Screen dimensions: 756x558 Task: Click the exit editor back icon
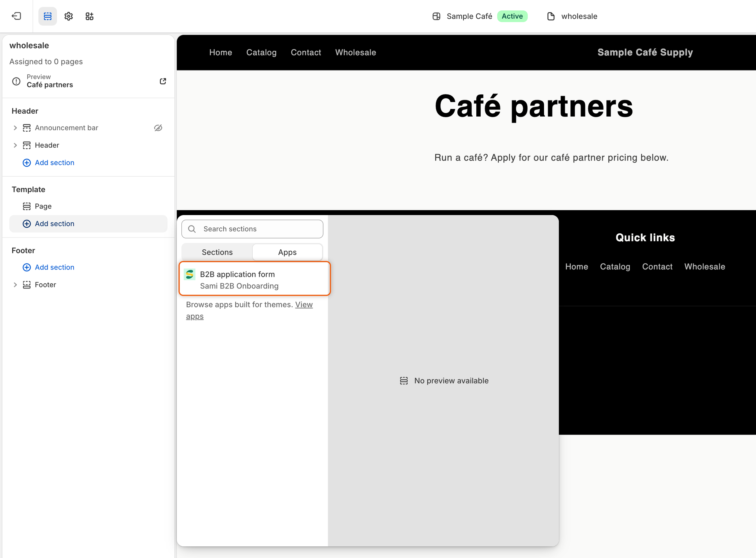(x=16, y=16)
